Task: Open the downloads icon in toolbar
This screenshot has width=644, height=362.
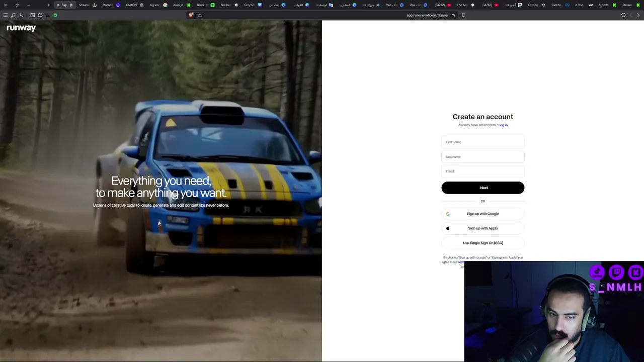Action: click(x=21, y=15)
